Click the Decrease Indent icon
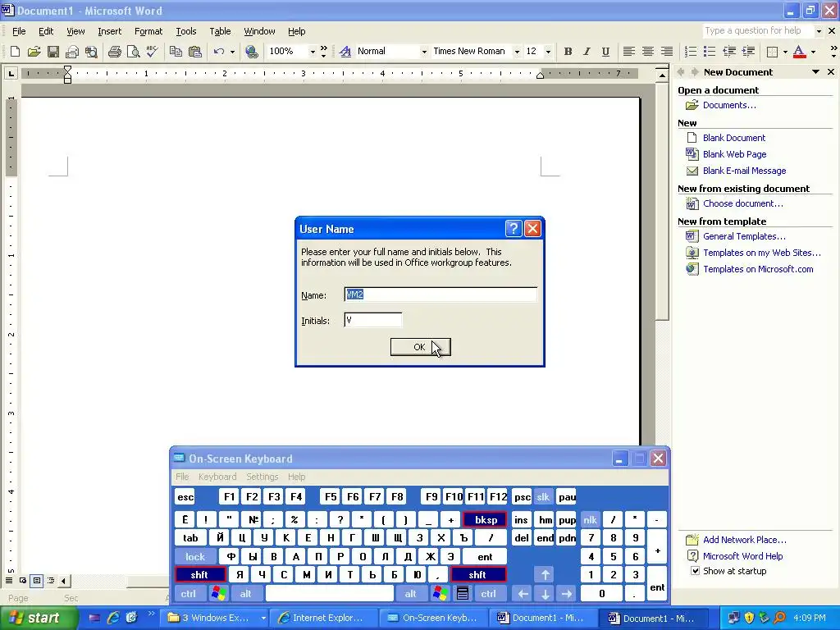The height and width of the screenshot is (630, 840). pos(729,52)
